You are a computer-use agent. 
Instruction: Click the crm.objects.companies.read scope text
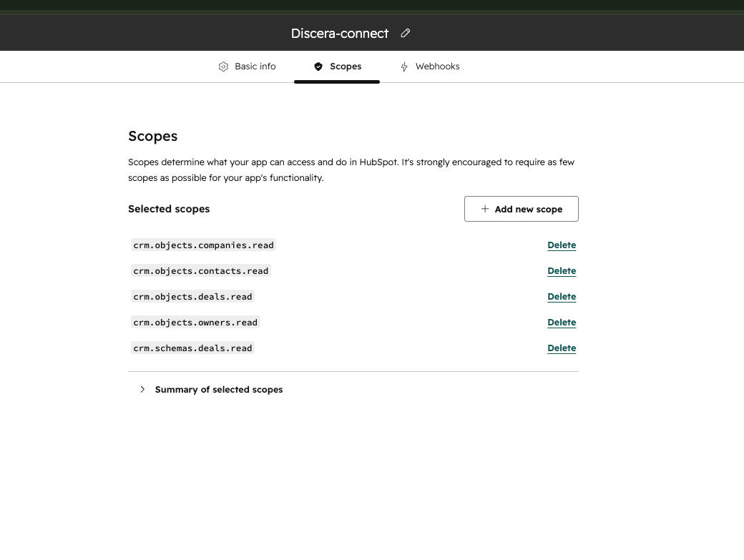204,245
